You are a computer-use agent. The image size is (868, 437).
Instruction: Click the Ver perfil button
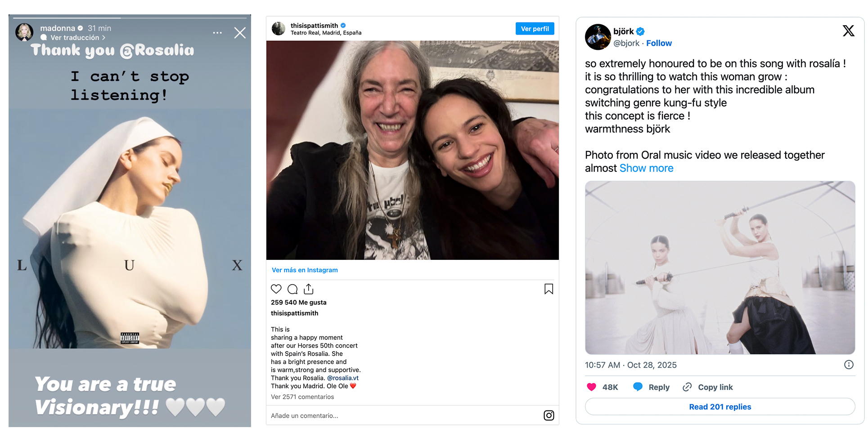pos(535,29)
